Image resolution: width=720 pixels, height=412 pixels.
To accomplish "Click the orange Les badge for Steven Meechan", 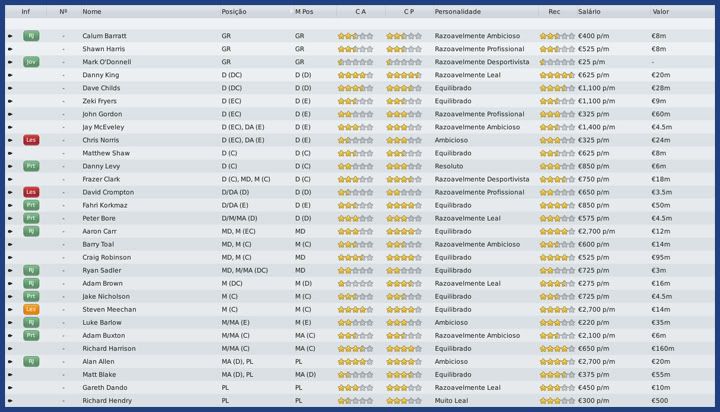I will click(x=31, y=309).
